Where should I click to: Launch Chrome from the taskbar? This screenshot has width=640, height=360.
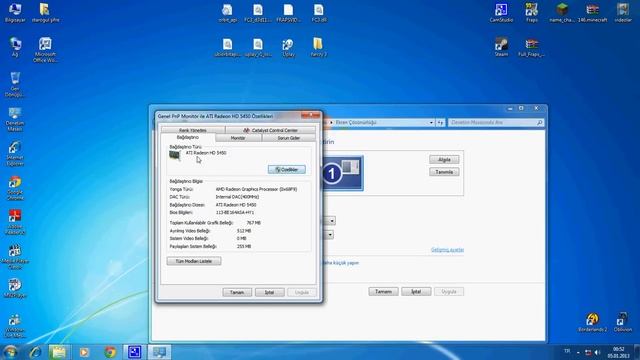point(109,352)
